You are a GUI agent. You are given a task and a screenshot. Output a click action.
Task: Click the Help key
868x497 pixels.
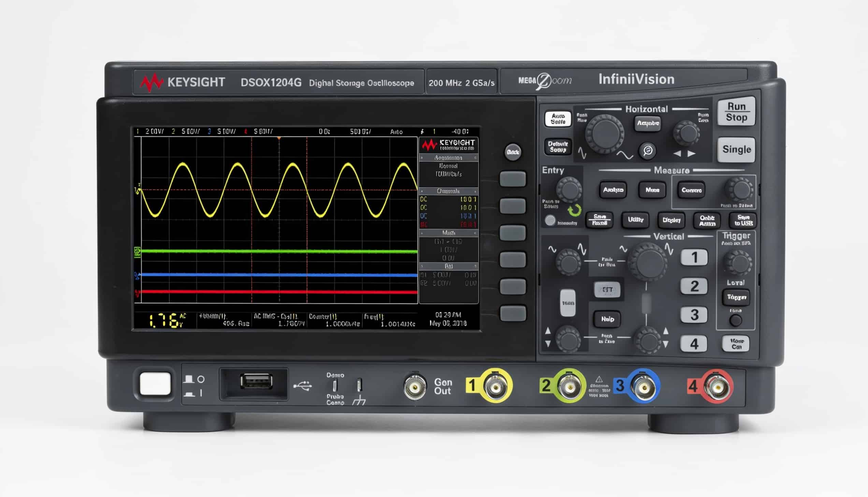[607, 319]
